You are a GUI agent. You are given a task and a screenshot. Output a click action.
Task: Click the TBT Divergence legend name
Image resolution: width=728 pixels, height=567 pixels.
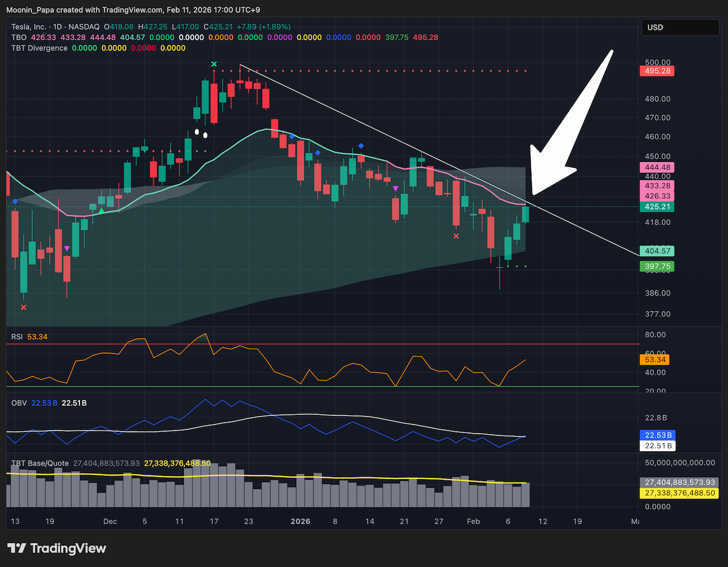click(39, 48)
